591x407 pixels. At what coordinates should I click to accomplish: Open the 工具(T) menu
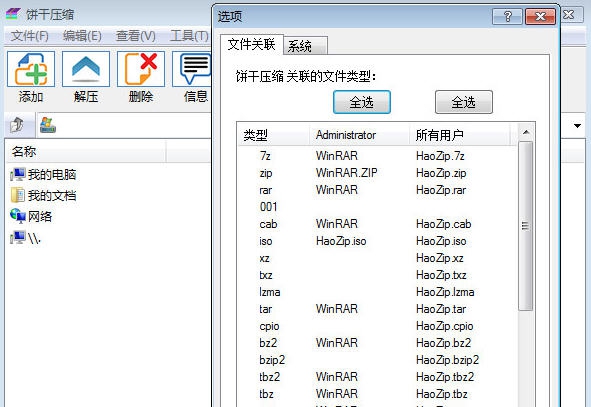[x=189, y=36]
